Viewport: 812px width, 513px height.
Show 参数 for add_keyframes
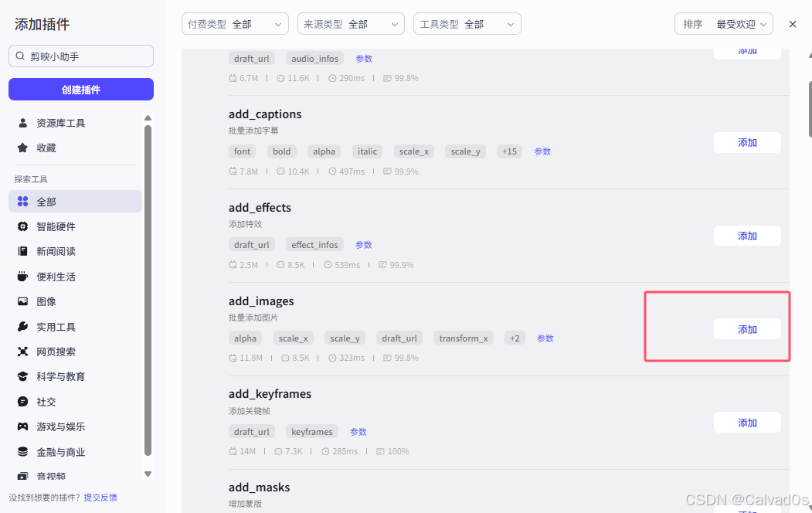tap(358, 432)
